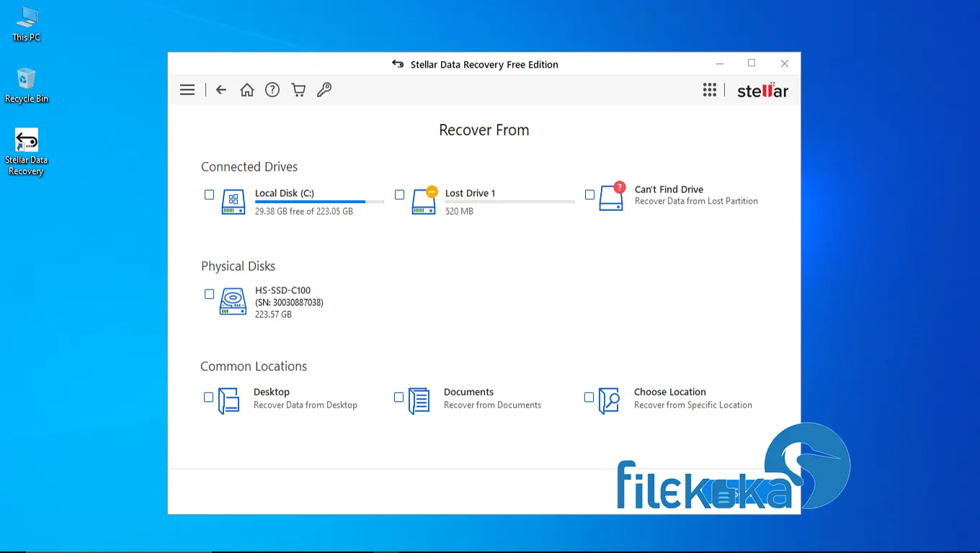Click the Documents location label
The height and width of the screenshot is (553, 980).
468,392
